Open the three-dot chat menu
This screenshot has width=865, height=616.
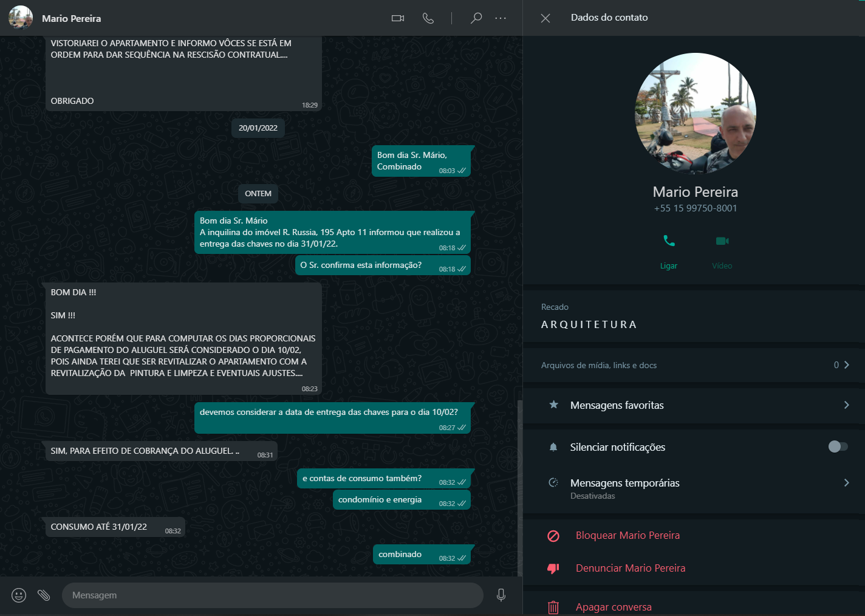click(x=501, y=18)
